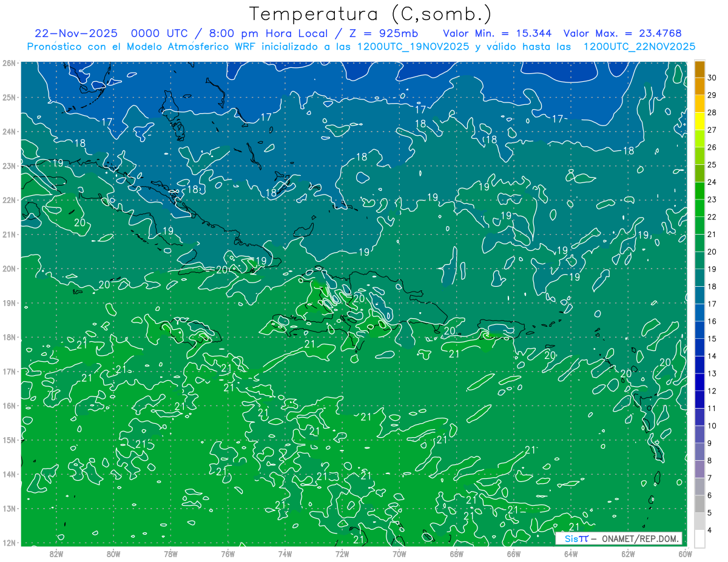728x562 pixels.
Task: Click the '74W' longitude axis label
Action: 285,554
